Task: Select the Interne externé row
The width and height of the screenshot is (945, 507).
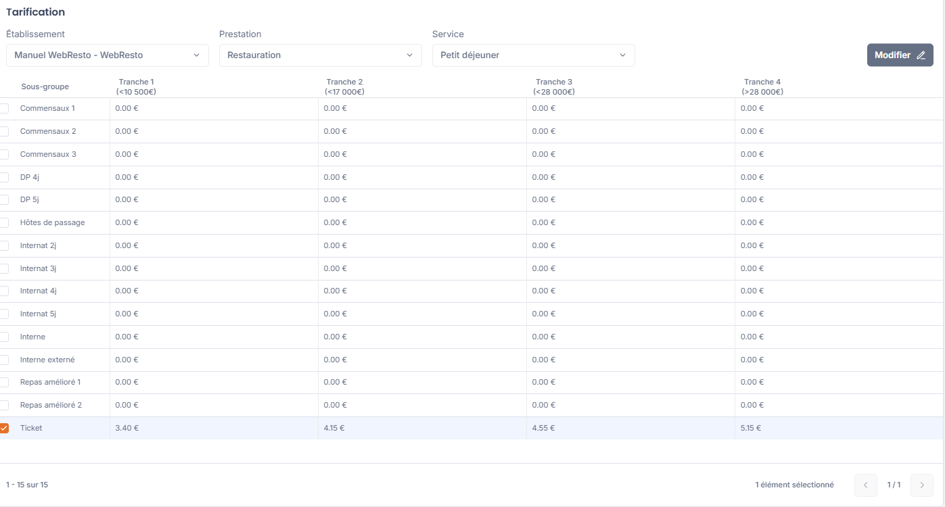Action: click(471, 360)
